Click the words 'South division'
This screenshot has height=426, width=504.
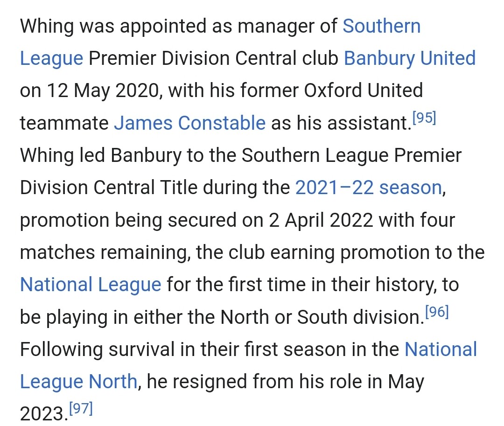click(x=359, y=317)
